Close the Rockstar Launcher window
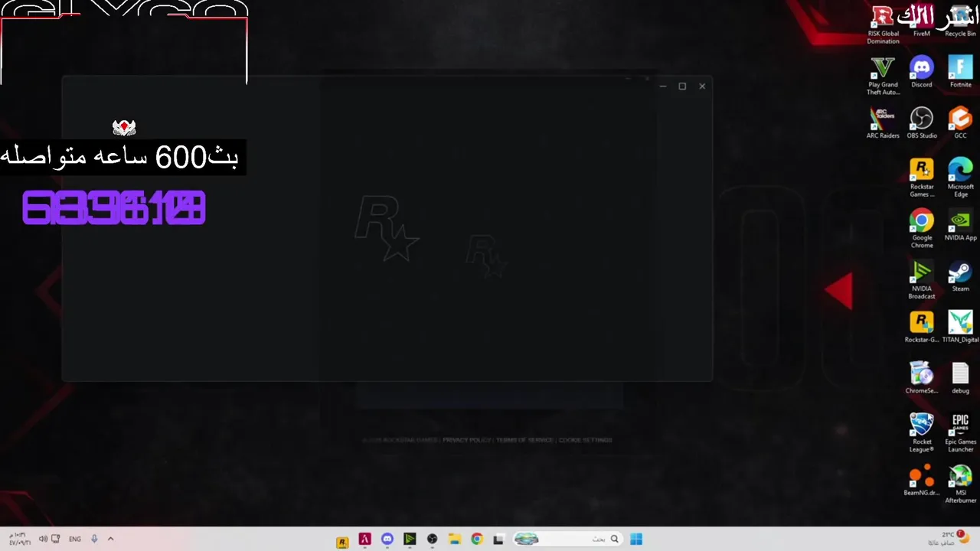 pyautogui.click(x=702, y=86)
